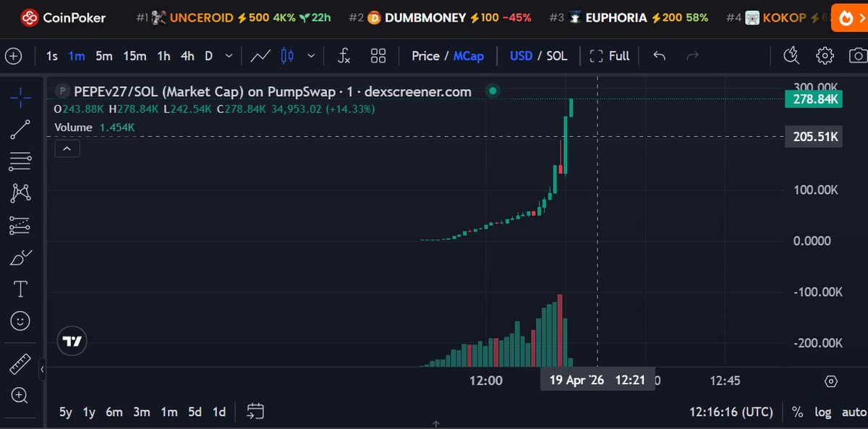Select the 1h timeframe
Image resolution: width=868 pixels, height=429 pixels.
point(163,56)
